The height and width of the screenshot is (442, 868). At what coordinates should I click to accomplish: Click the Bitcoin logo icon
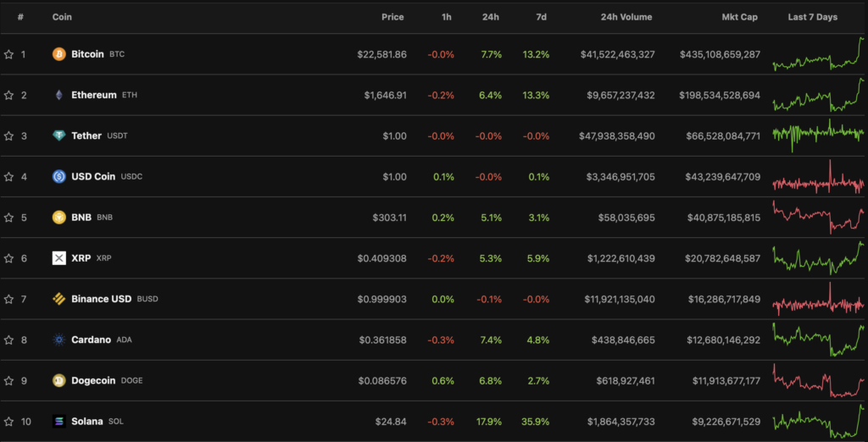59,54
